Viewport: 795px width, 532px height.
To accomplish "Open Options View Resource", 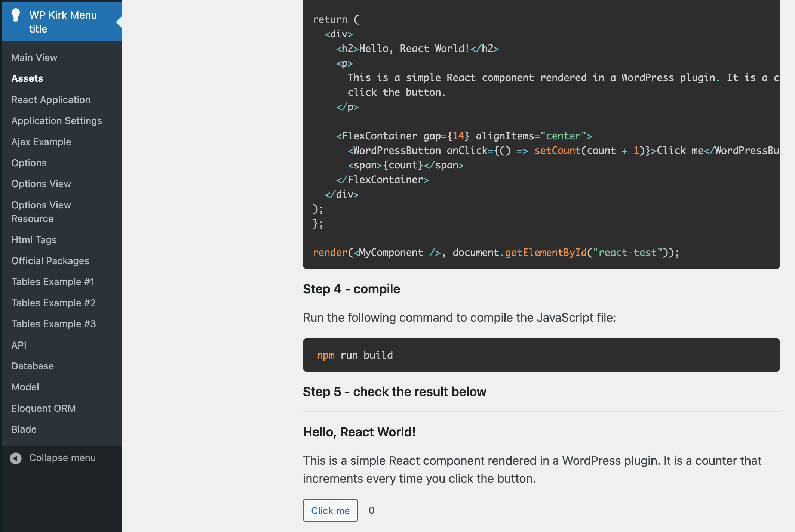I will tap(41, 211).
